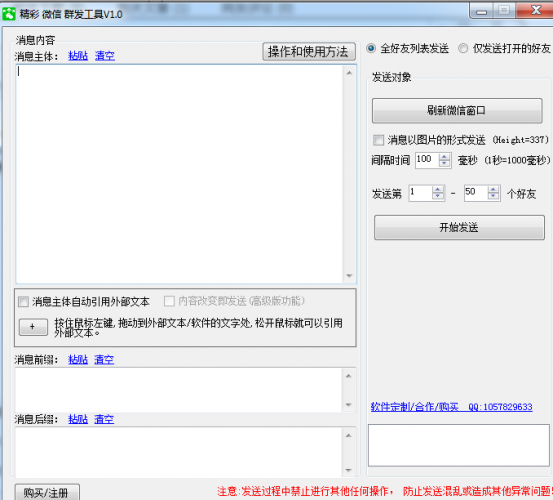Click inside the 消息主体 text area
Image resolution: width=553 pixels, height=500 pixels.
[x=179, y=174]
